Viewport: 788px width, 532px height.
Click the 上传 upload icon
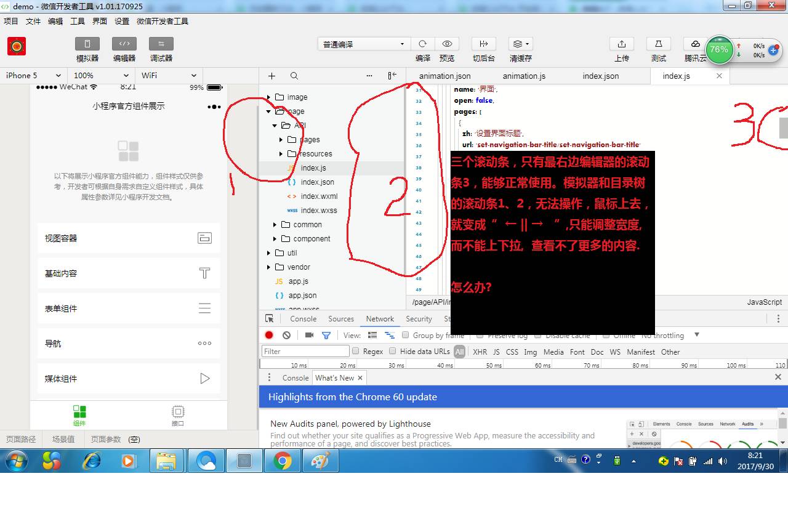622,44
